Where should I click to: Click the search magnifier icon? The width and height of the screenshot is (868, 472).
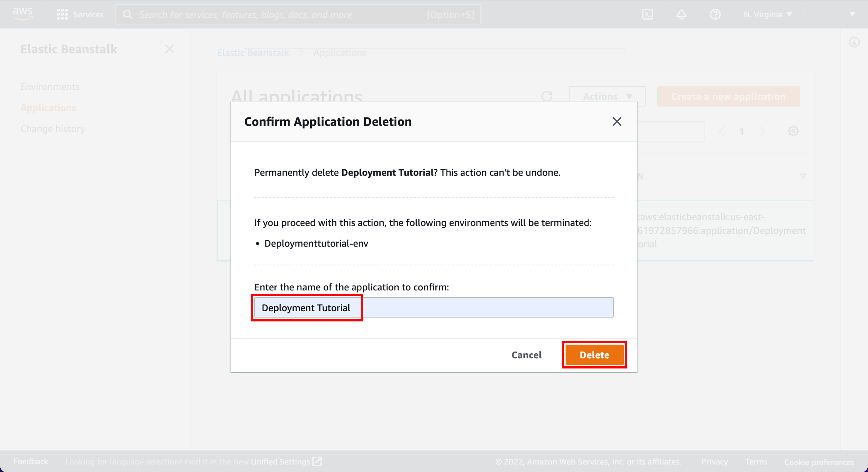[127, 14]
